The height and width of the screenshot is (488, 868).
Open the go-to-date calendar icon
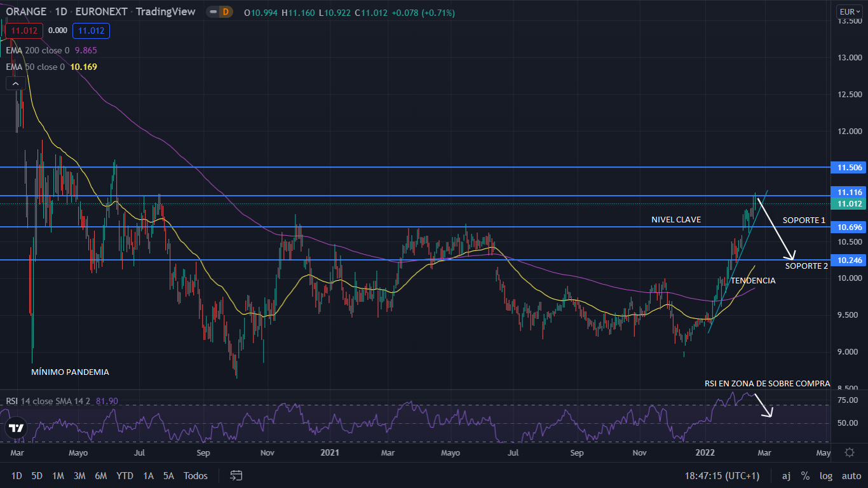[x=236, y=475]
